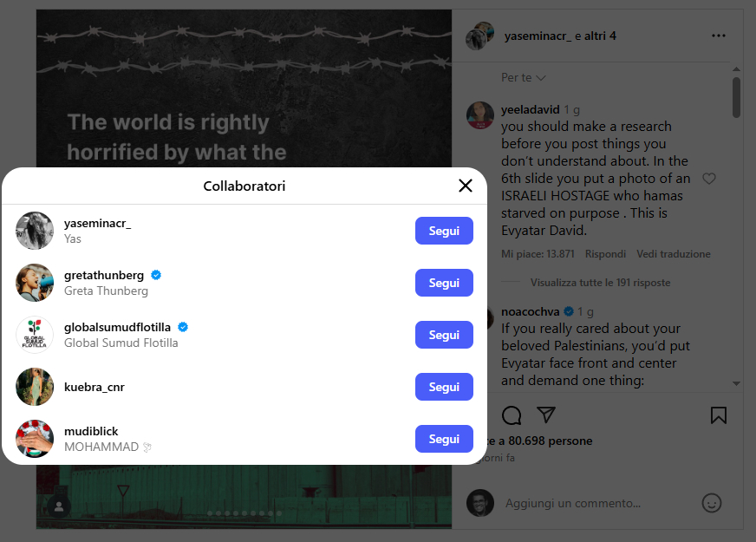Click the comments scrollbar thumb
The height and width of the screenshot is (542, 756).
(x=736, y=97)
